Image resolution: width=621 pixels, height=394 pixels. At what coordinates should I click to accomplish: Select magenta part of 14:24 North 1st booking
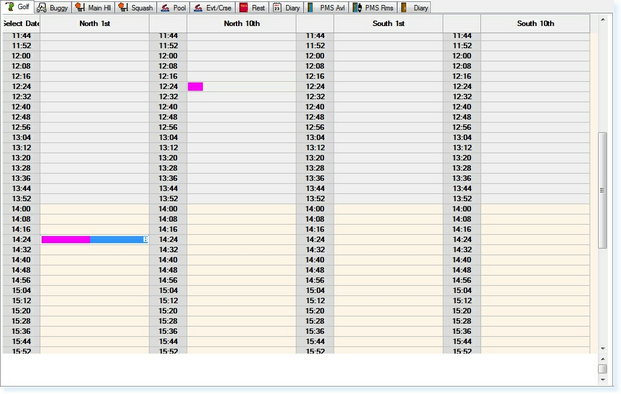coord(66,240)
